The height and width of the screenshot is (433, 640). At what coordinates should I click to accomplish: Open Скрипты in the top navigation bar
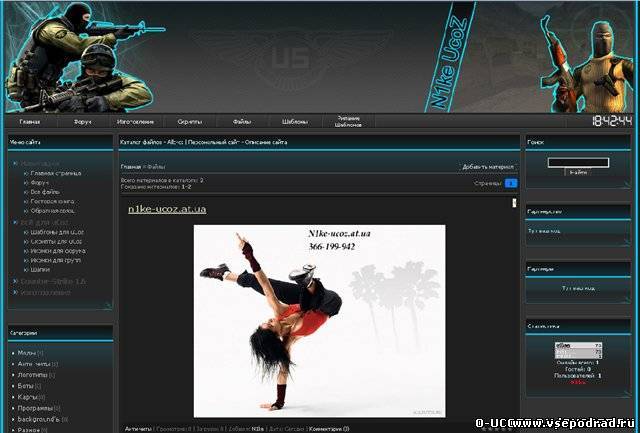point(189,122)
